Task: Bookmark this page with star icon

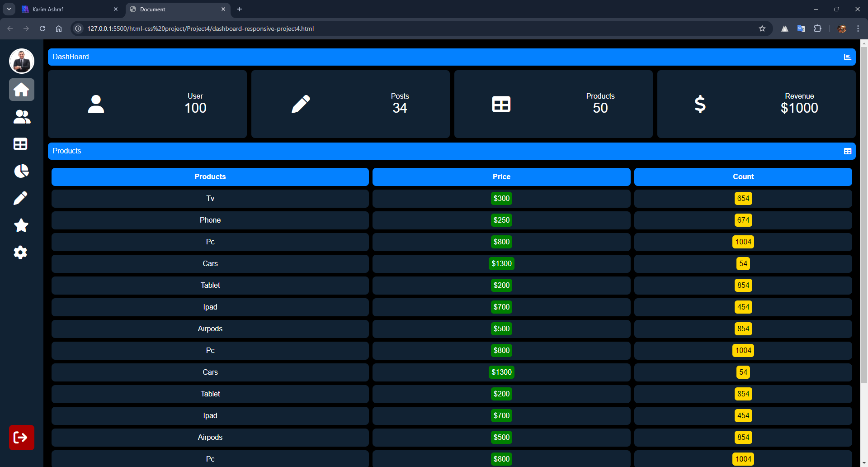Action: pyautogui.click(x=762, y=29)
